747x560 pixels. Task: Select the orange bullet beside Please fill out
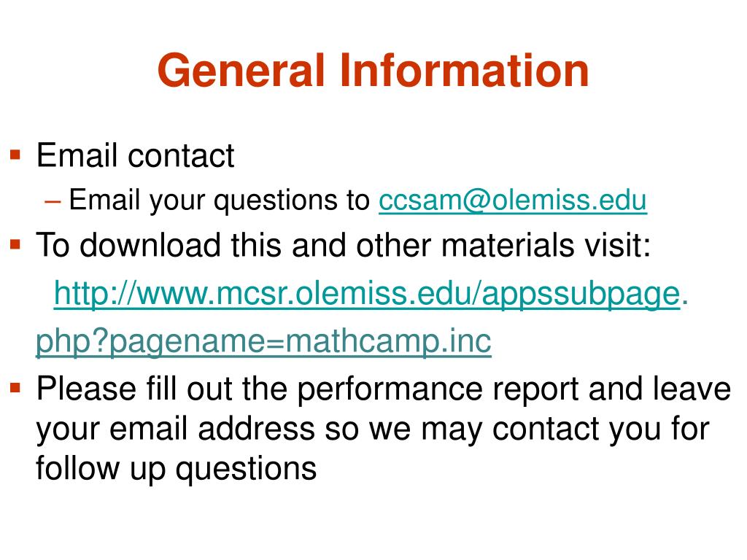point(15,388)
